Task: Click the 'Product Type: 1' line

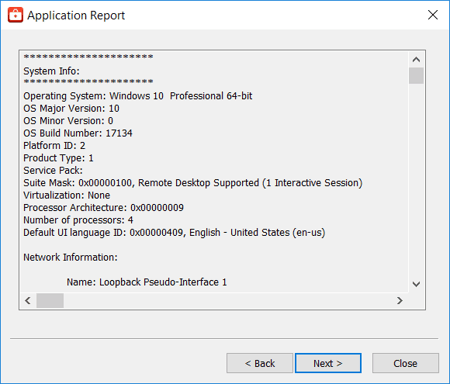Action: pyautogui.click(x=58, y=158)
